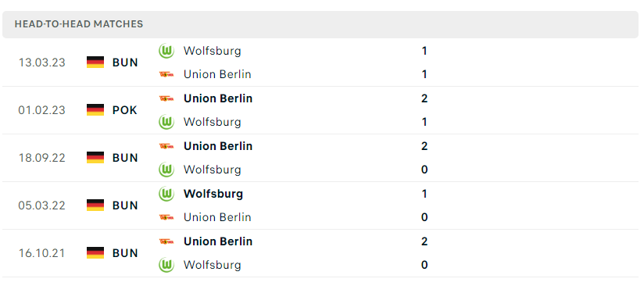The height and width of the screenshot is (293, 644).
Task: Click Wolfsburg logo in 18.09.22 match
Action: tap(166, 170)
